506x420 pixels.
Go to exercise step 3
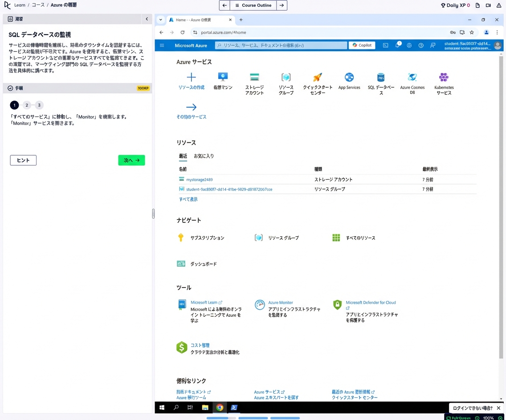click(39, 105)
